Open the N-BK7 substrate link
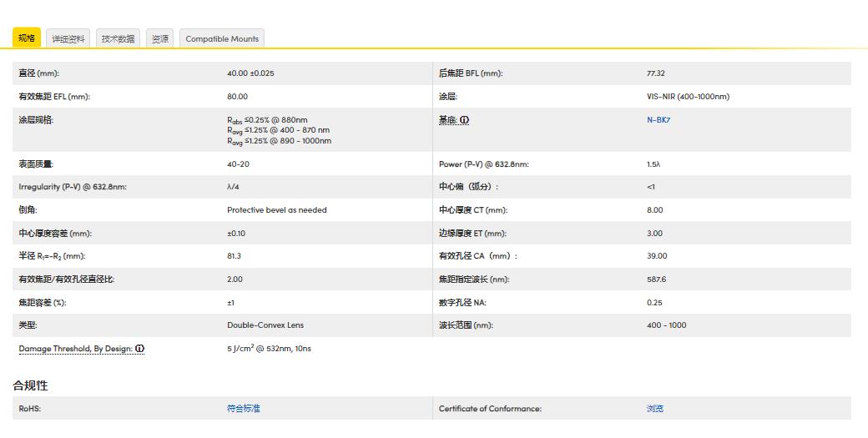 click(x=659, y=120)
